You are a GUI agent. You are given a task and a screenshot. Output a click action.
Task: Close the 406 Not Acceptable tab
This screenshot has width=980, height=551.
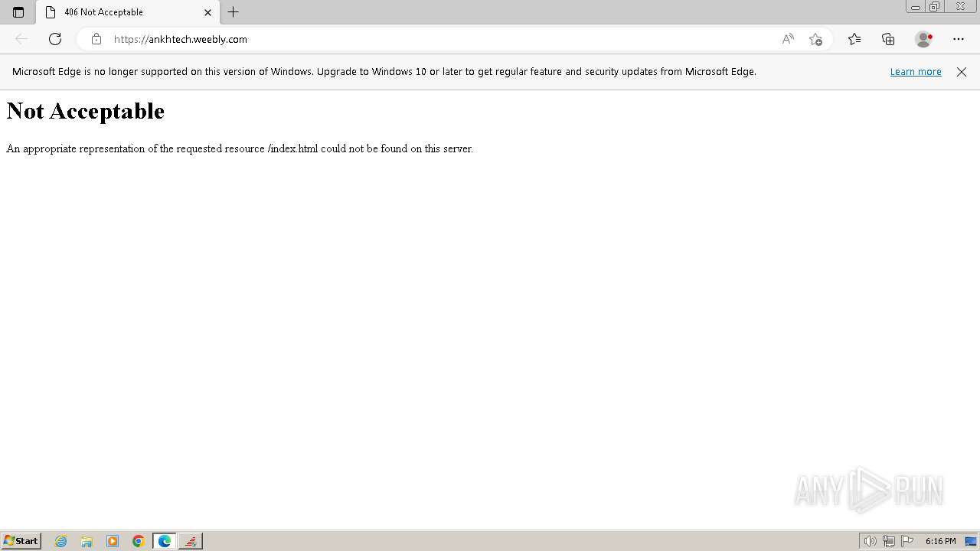point(207,12)
